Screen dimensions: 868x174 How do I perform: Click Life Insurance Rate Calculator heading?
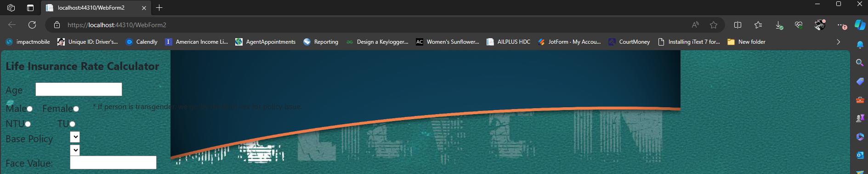pos(82,66)
